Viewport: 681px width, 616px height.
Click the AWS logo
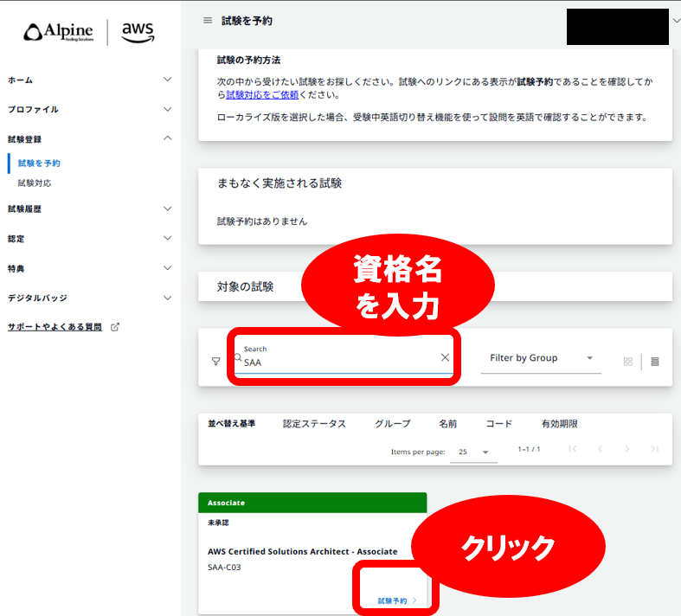coord(138,32)
